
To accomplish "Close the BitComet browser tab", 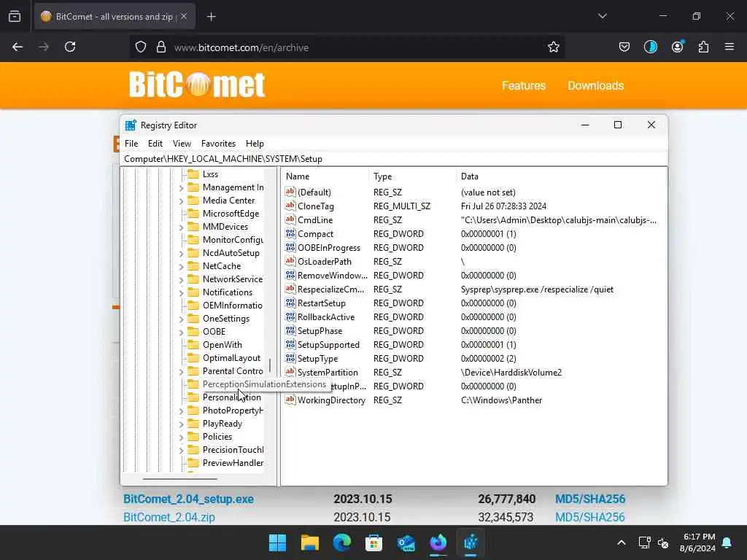I will [x=184, y=16].
